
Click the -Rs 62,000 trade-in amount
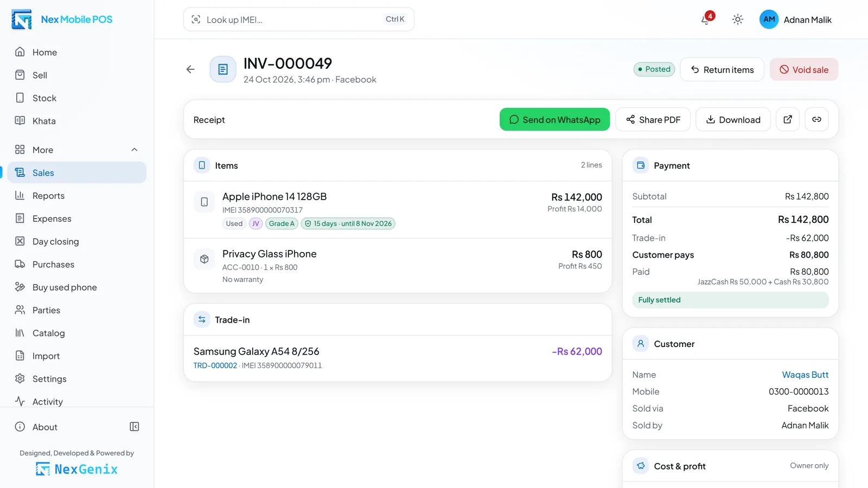[x=577, y=351]
